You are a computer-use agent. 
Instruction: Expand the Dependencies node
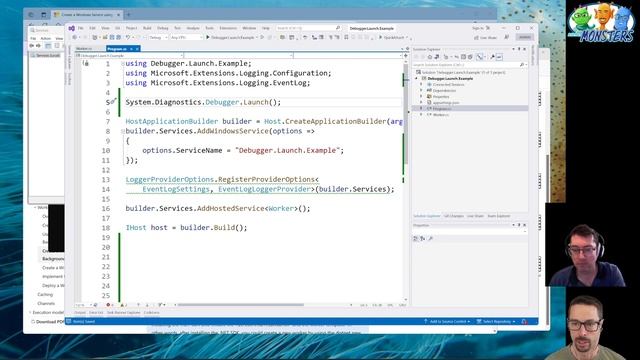click(422, 91)
